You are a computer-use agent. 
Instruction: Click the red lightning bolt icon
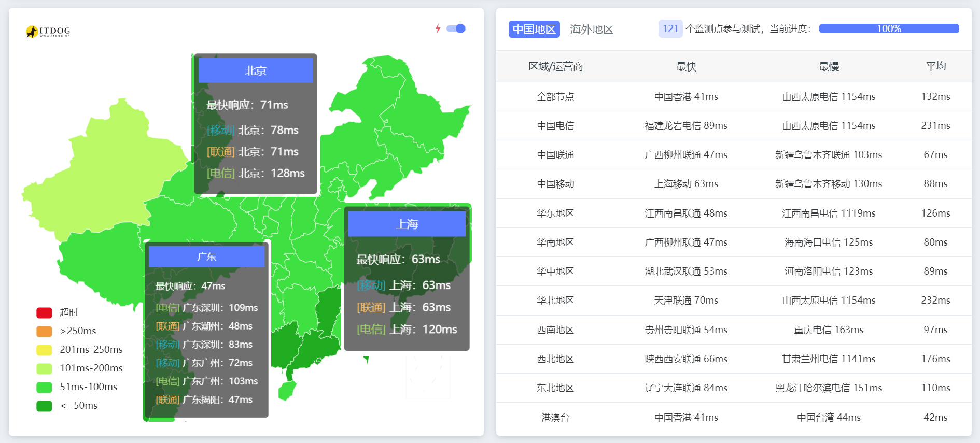coord(438,28)
